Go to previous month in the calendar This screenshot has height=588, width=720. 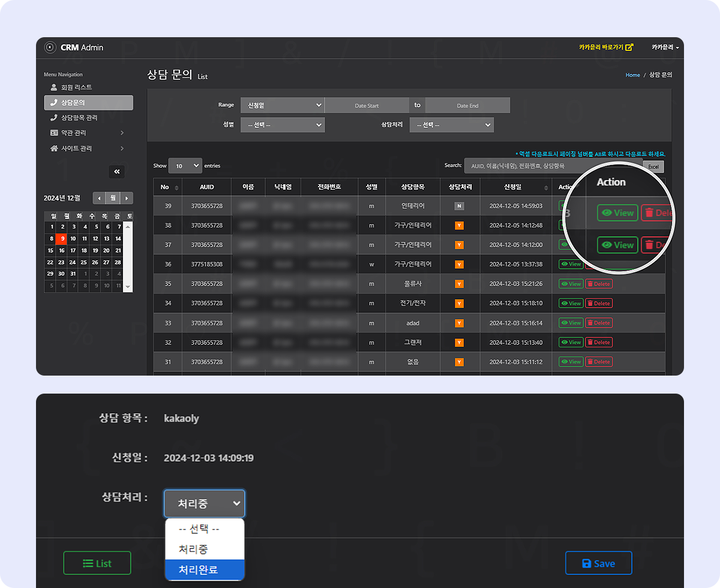pos(99,198)
